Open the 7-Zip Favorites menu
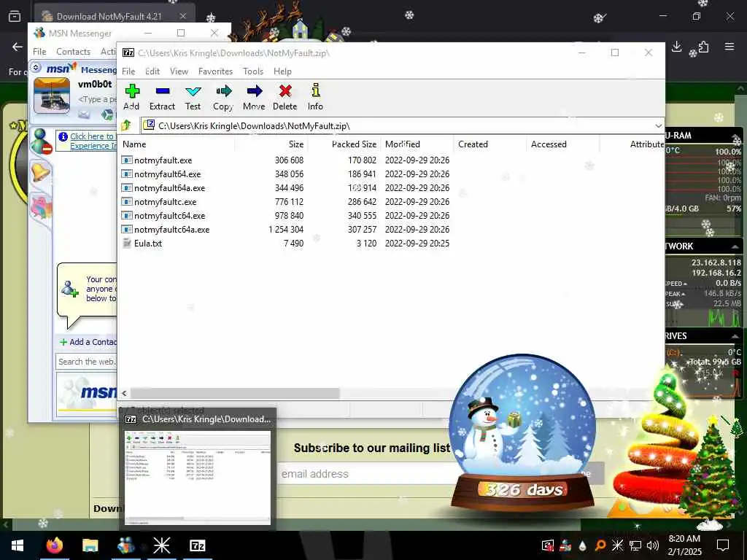The height and width of the screenshot is (560, 747). point(215,71)
